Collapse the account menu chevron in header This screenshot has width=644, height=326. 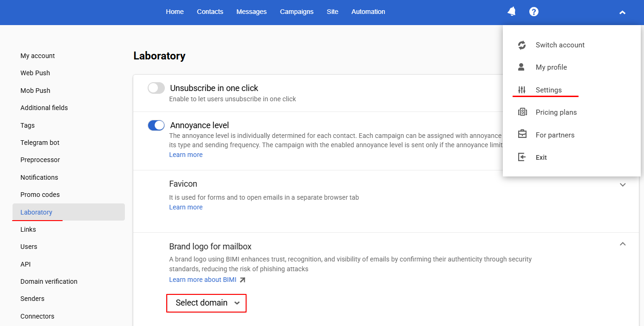pyautogui.click(x=622, y=13)
